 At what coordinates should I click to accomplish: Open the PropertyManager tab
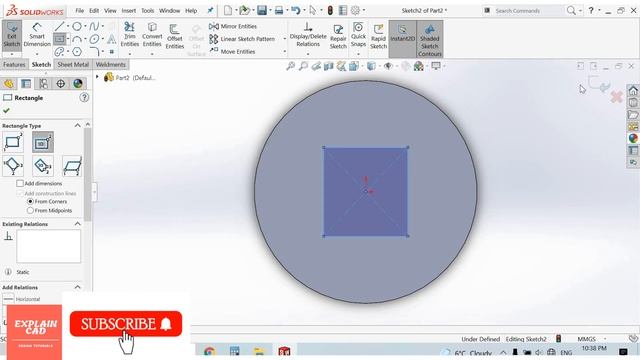(x=26, y=84)
